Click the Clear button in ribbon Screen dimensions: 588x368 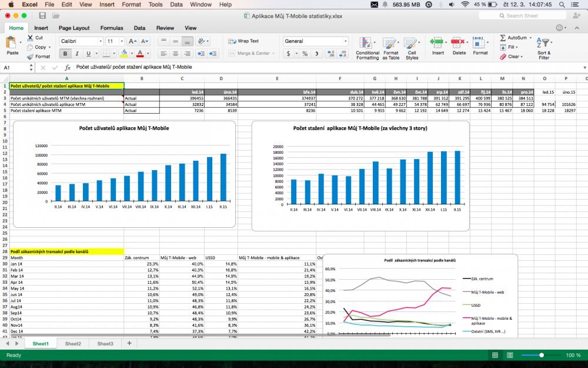pos(512,57)
